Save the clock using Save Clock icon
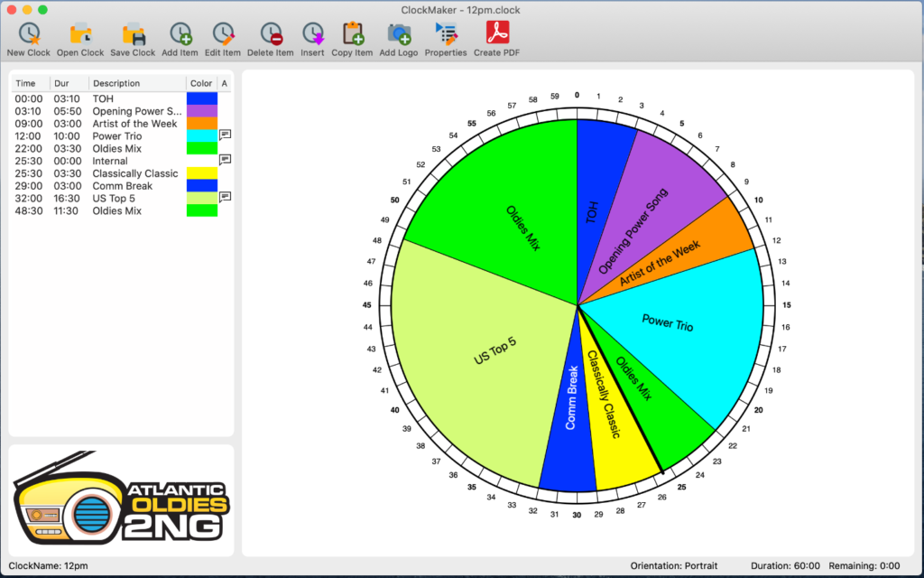The width and height of the screenshot is (924, 578). pos(134,33)
